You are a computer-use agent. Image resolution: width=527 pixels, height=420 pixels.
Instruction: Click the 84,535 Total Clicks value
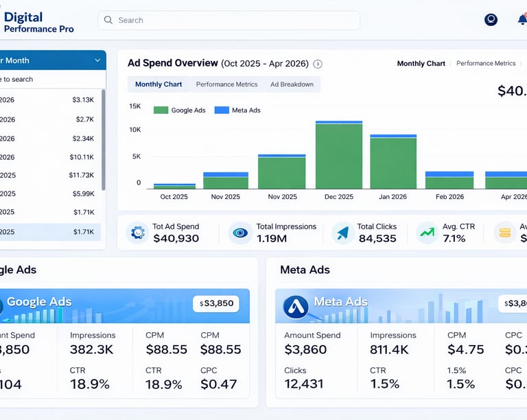tap(377, 238)
